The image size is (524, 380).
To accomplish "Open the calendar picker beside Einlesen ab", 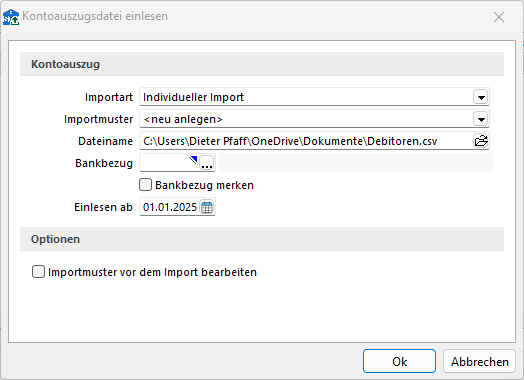I will pyautogui.click(x=207, y=207).
